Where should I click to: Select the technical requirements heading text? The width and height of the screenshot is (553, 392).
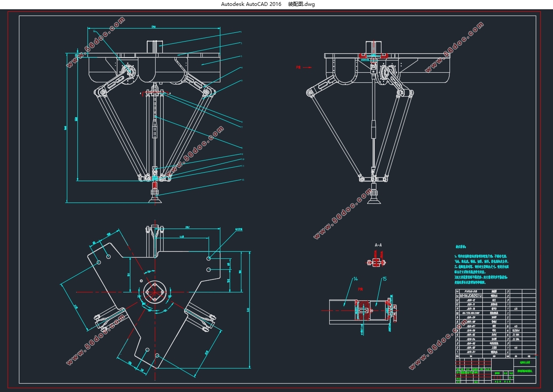(461, 248)
